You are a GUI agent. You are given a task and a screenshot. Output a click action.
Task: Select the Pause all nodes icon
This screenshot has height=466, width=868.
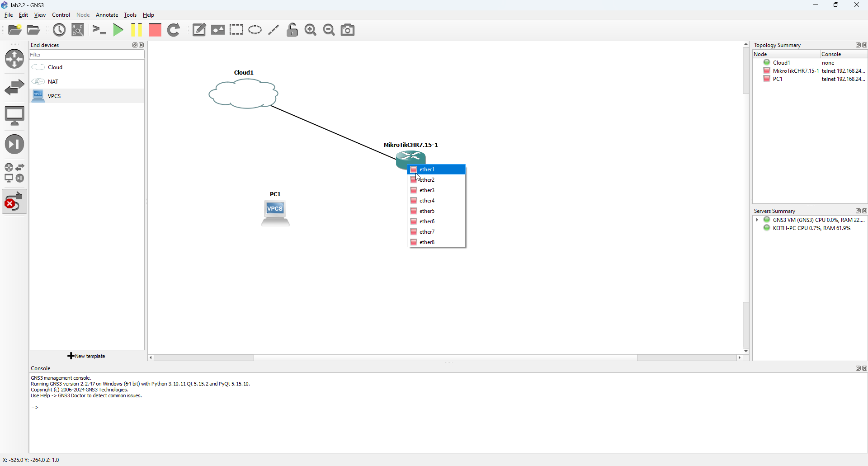136,30
